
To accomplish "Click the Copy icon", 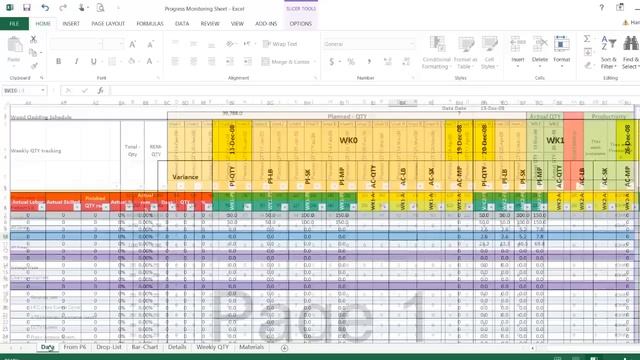I will pos(33,52).
